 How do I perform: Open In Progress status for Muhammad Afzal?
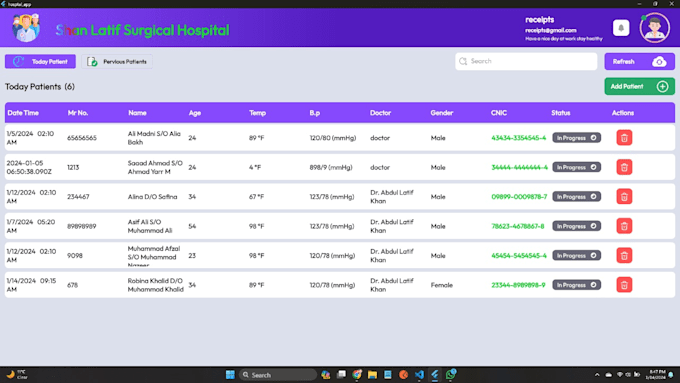[576, 255]
